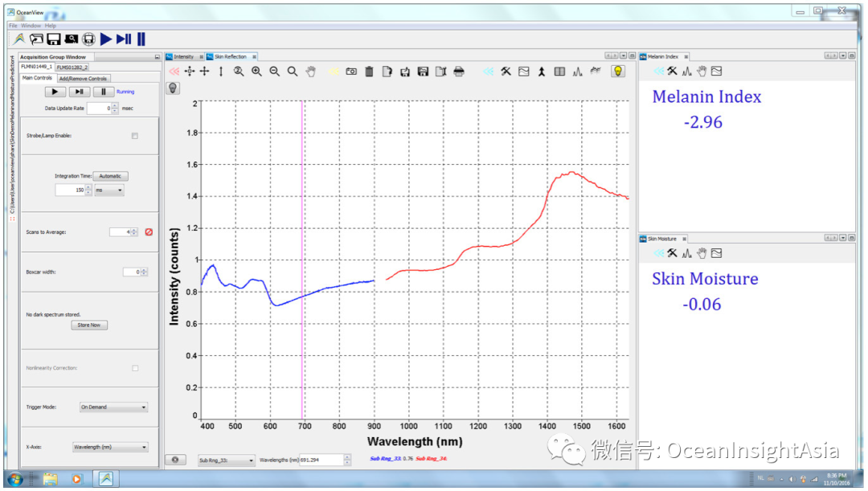The image size is (868, 491).
Task: Click pause button in Main Controls
Action: coord(103,92)
